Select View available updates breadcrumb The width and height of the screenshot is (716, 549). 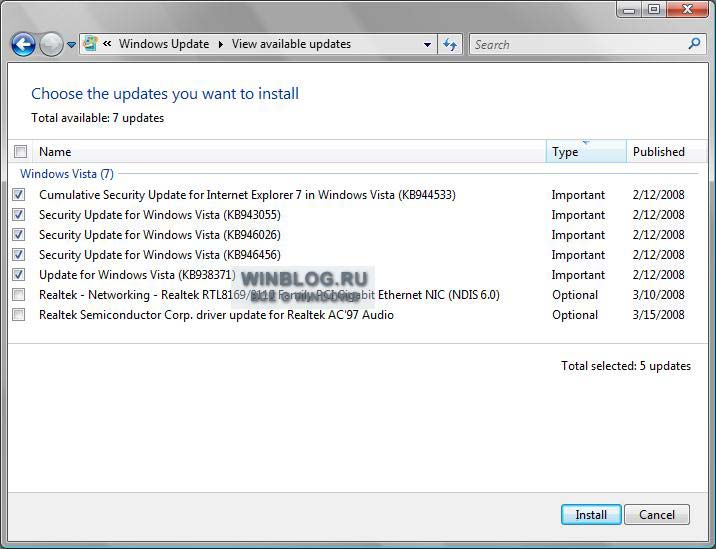coord(291,44)
